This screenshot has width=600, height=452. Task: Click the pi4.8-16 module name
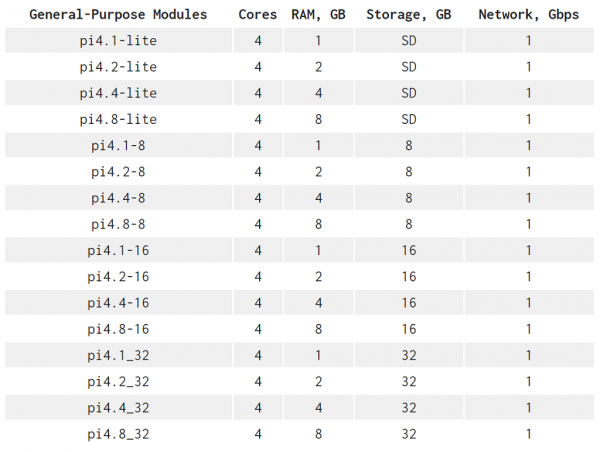point(118,329)
